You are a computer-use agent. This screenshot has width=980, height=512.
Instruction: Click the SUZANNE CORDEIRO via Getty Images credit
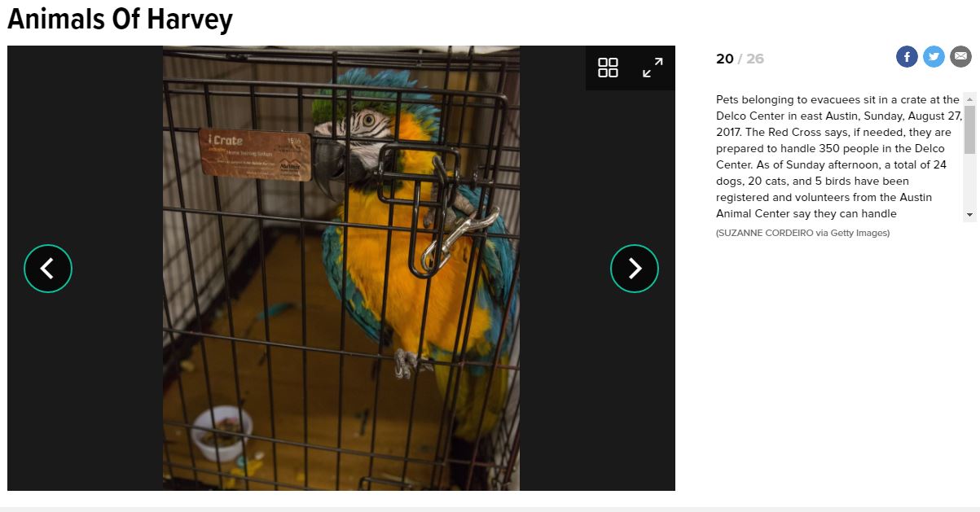(802, 233)
